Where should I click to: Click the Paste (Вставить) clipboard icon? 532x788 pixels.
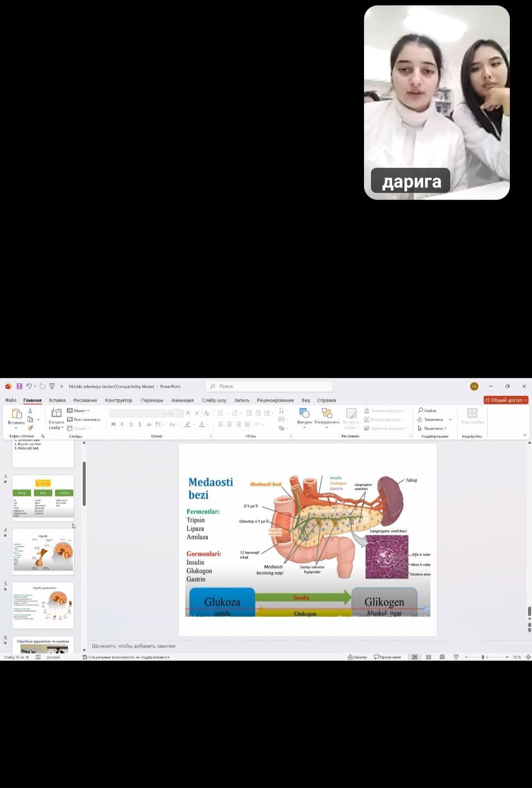pyautogui.click(x=16, y=414)
